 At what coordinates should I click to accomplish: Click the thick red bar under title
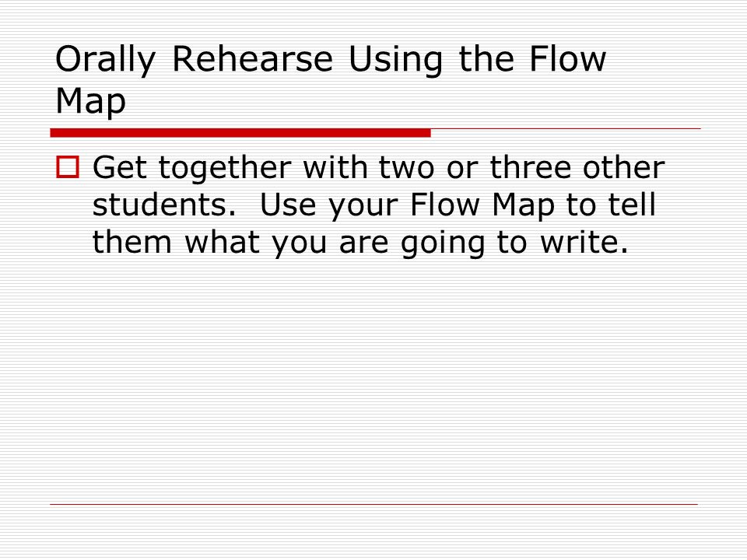coord(240,133)
